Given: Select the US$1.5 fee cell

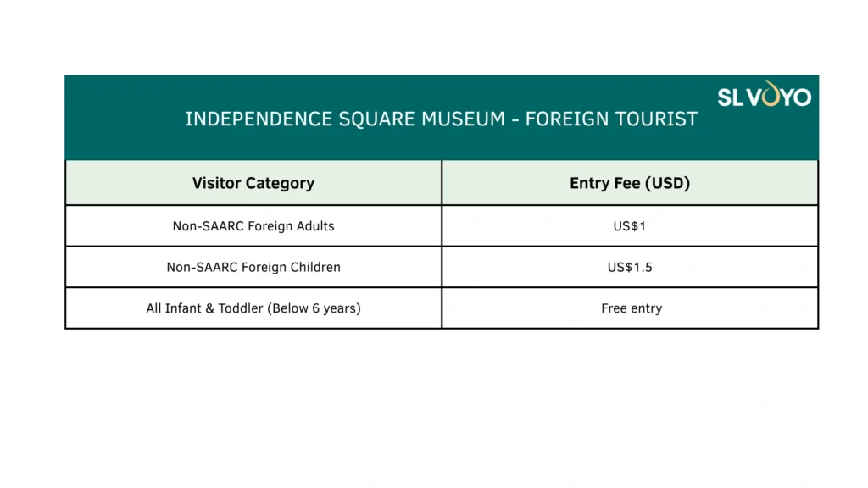Looking at the screenshot, I should point(630,267).
